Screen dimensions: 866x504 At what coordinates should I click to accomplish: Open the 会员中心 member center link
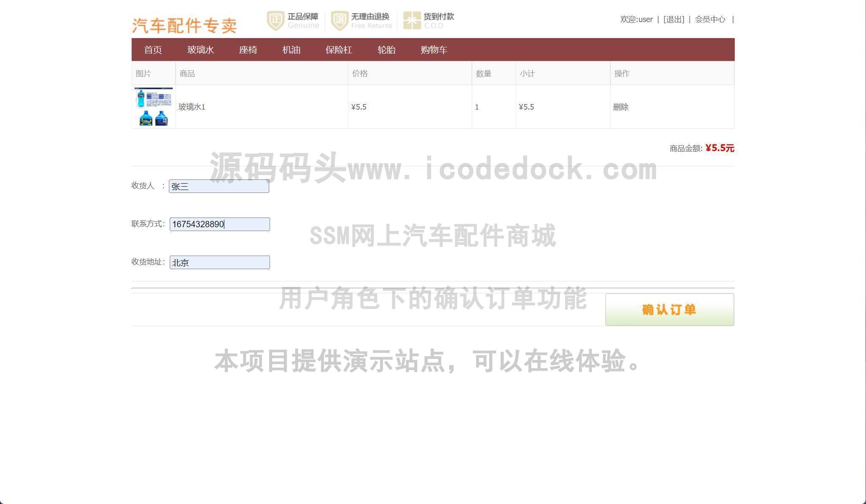click(710, 19)
